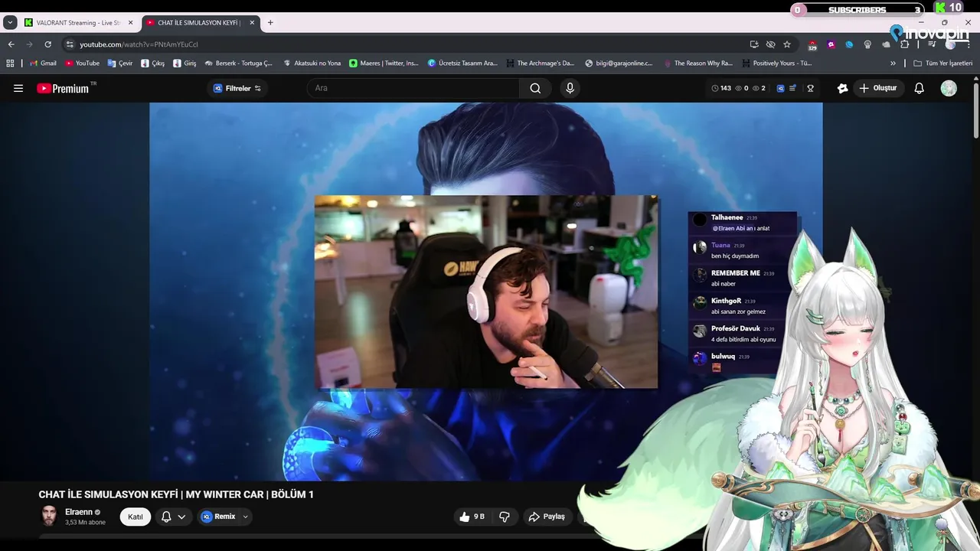Click the youtube.com address bar URL
The width and height of the screenshot is (980, 551).
point(139,44)
